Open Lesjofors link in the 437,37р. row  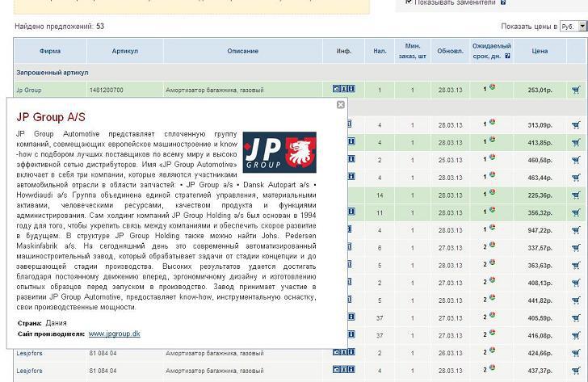pos(29,371)
